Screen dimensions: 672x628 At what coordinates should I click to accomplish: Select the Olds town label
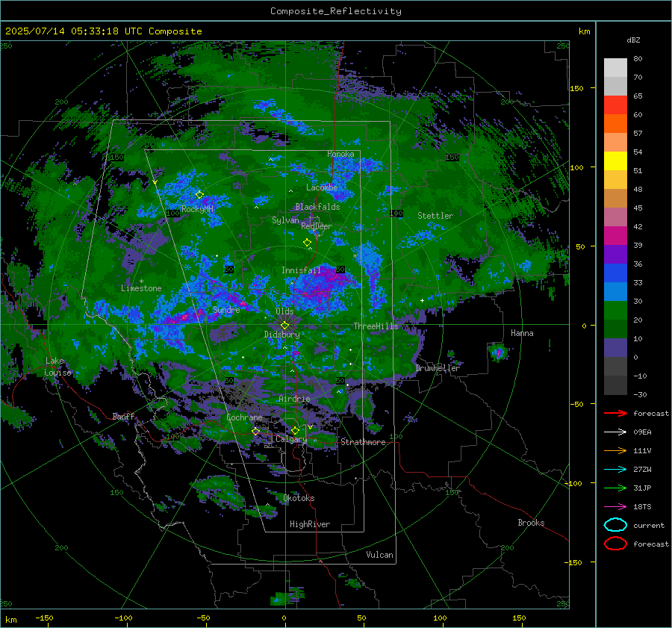(284, 311)
